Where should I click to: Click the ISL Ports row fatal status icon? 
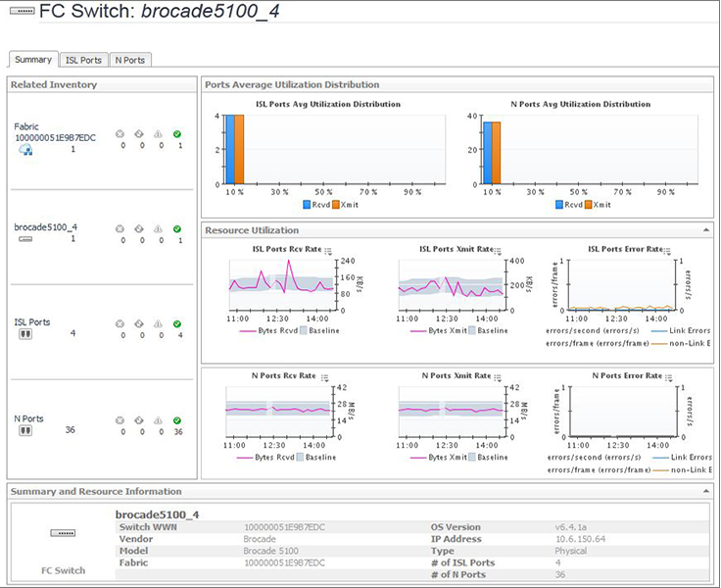click(120, 324)
